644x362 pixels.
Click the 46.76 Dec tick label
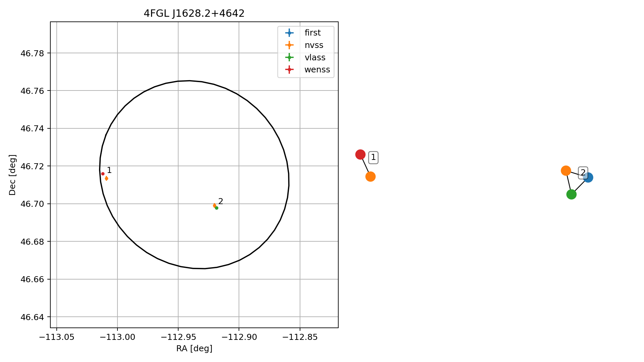point(32,91)
